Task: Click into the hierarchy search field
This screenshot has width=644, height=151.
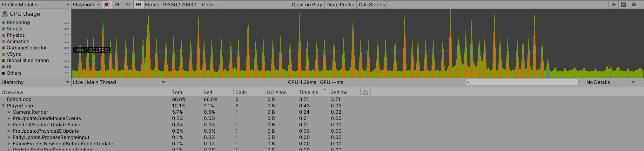Action: coord(522,82)
